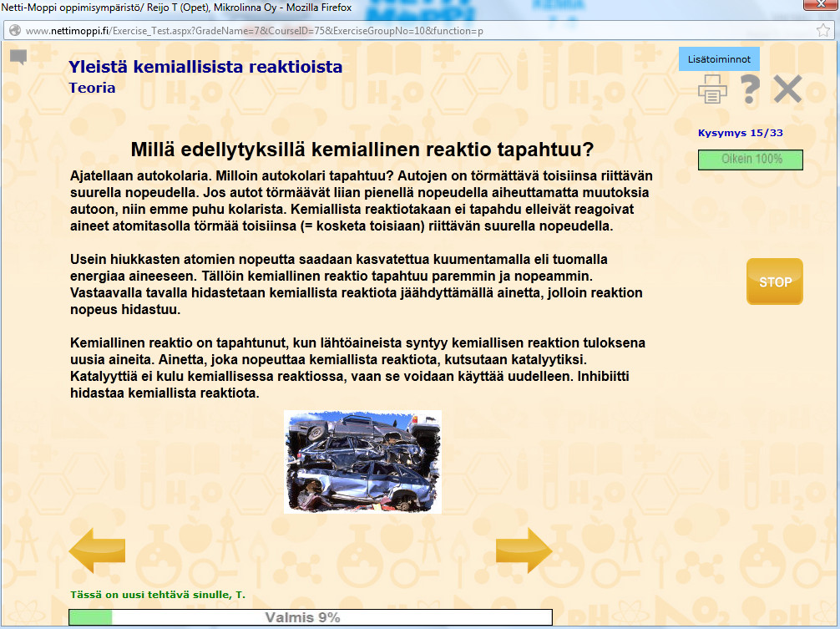Click the Firefox window title bar text

click(176, 8)
